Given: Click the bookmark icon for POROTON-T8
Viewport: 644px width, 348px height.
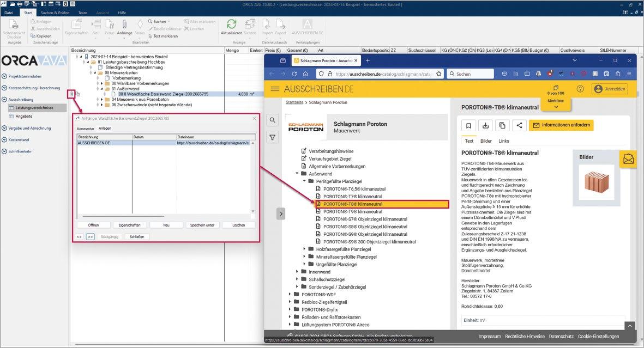Looking at the screenshot, I should (468, 126).
